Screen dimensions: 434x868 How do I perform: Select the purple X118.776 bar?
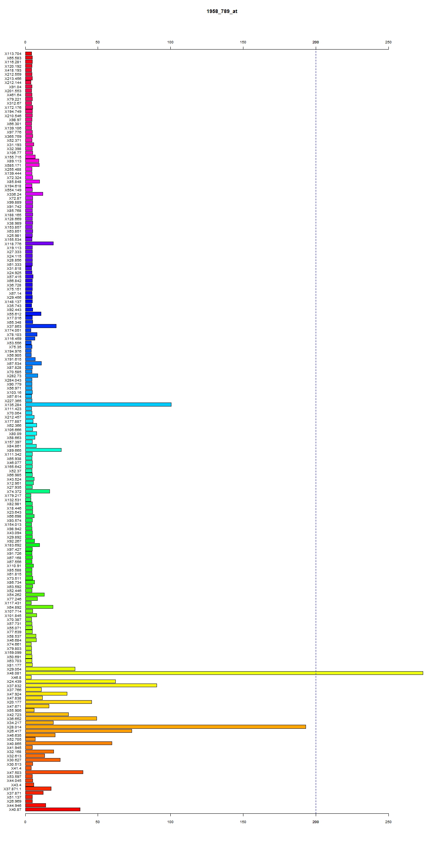click(39, 243)
